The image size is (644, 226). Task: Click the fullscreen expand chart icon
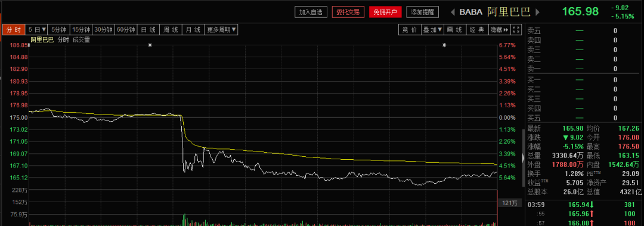click(516, 30)
